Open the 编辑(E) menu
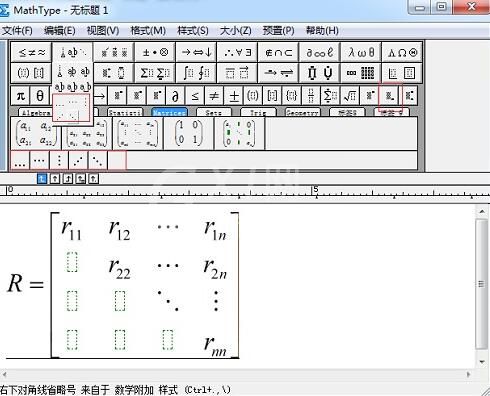The width and height of the screenshot is (490, 396). coord(60,31)
